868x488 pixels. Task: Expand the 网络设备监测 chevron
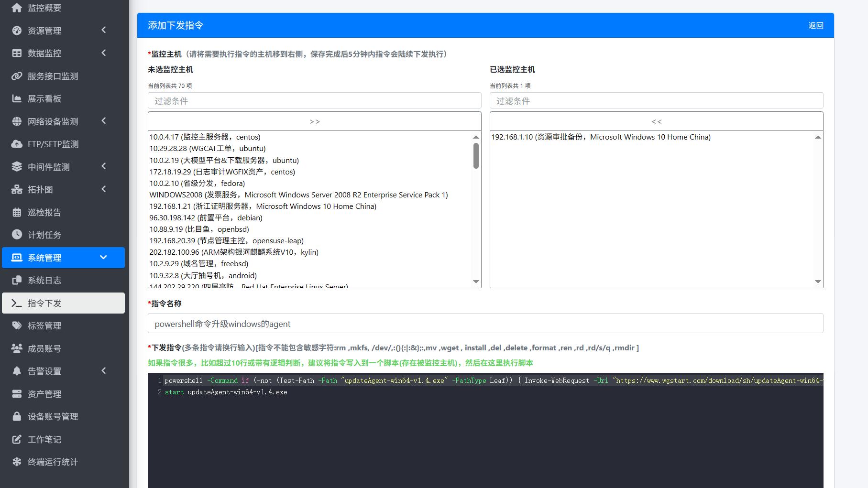coord(104,121)
